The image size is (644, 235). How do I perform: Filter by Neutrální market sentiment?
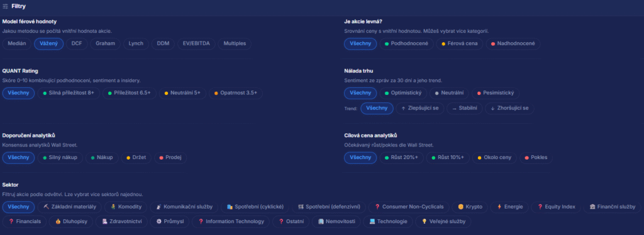[449, 93]
